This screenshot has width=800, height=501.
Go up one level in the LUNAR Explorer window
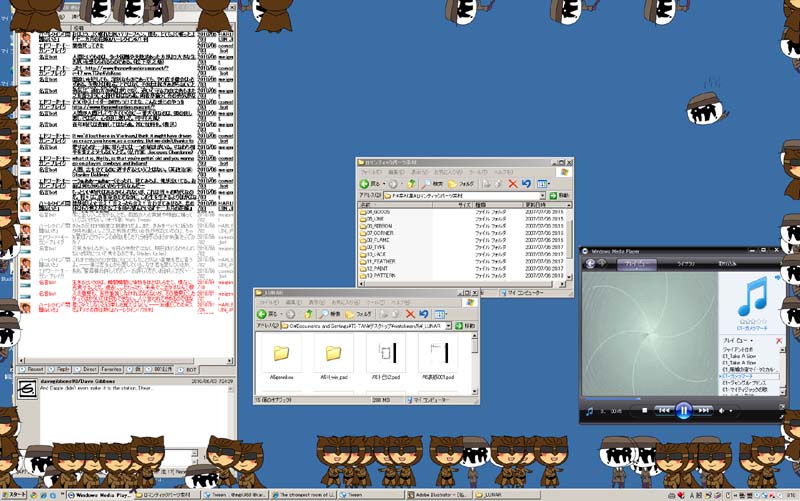(308, 314)
